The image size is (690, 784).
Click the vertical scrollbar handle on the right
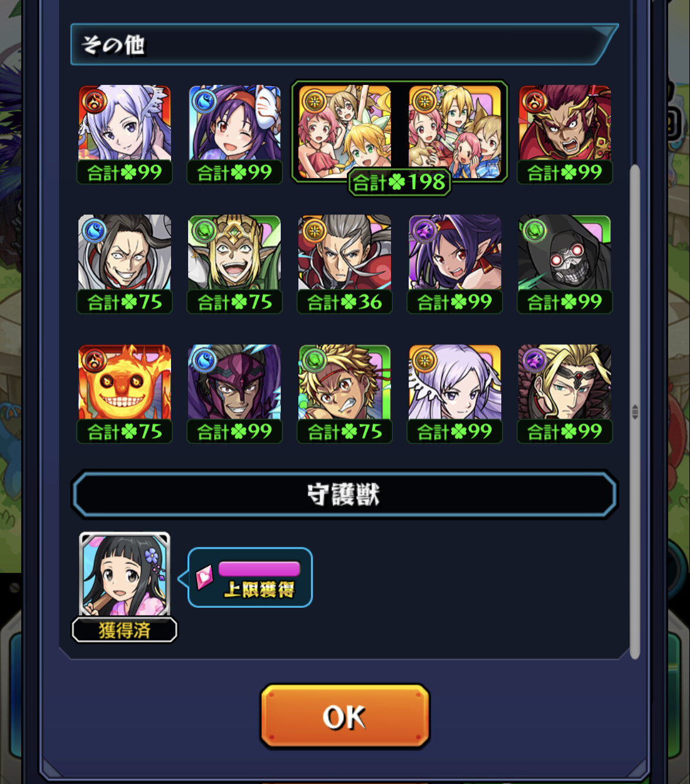coord(635,411)
